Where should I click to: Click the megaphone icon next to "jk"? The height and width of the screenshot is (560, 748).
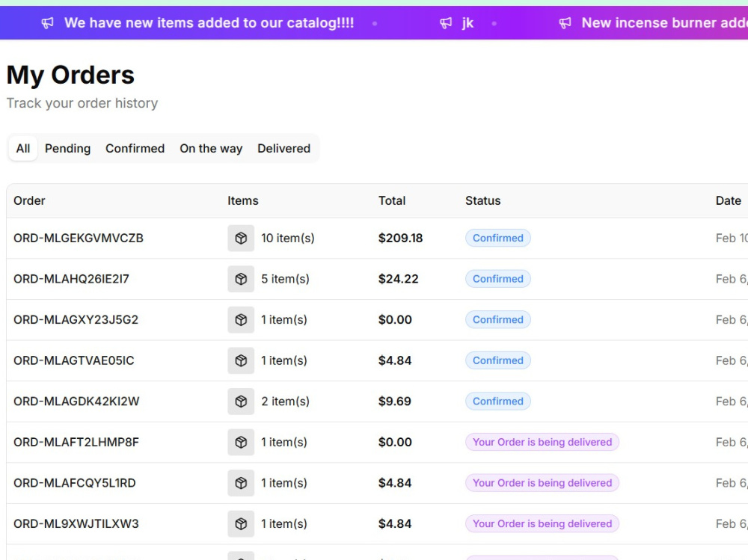(x=446, y=23)
